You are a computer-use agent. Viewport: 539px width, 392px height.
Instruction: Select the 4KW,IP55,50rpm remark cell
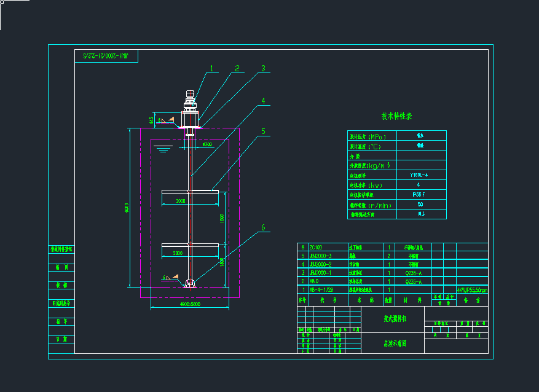[x=472, y=290]
